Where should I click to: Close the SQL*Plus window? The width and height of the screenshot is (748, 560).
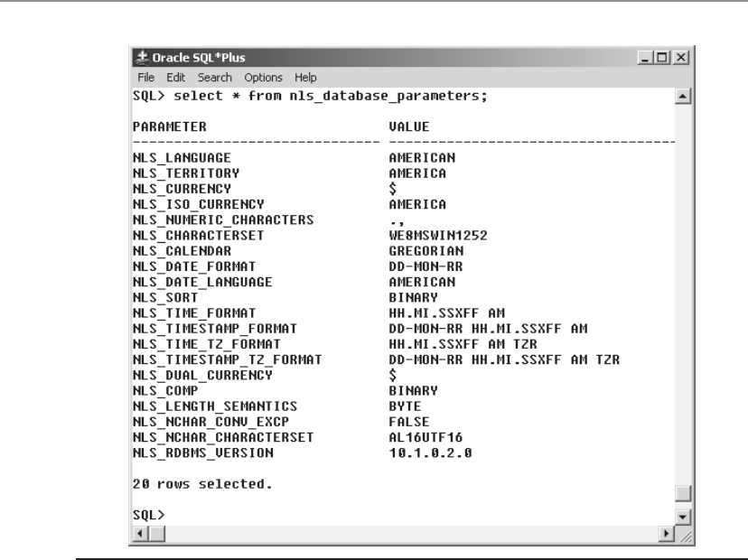[681, 58]
